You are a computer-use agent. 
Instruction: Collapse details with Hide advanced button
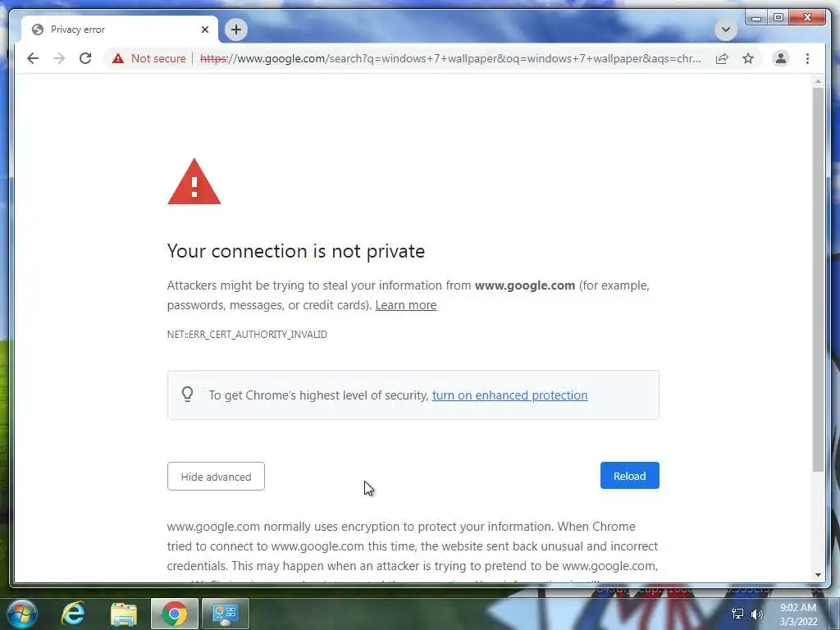[216, 477]
